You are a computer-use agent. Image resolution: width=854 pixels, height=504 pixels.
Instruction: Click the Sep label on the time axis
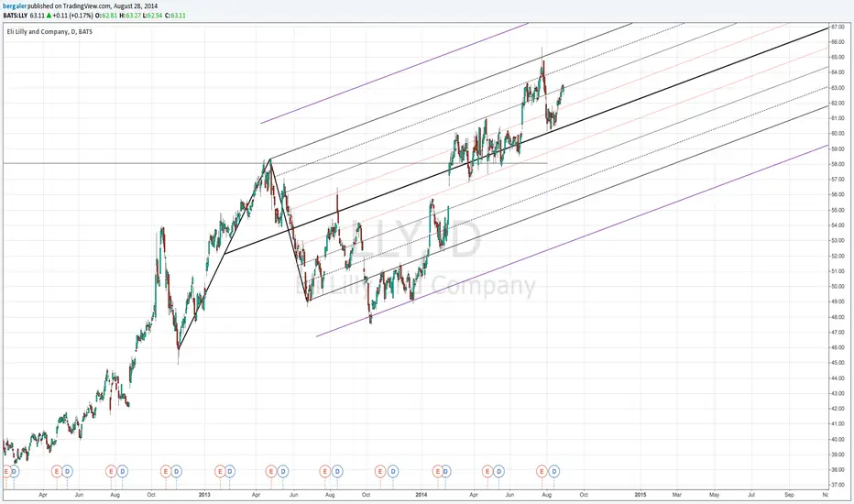[789, 495]
